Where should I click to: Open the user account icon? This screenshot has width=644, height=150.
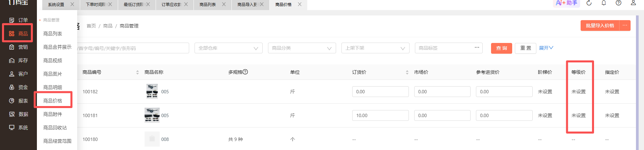[633, 3]
